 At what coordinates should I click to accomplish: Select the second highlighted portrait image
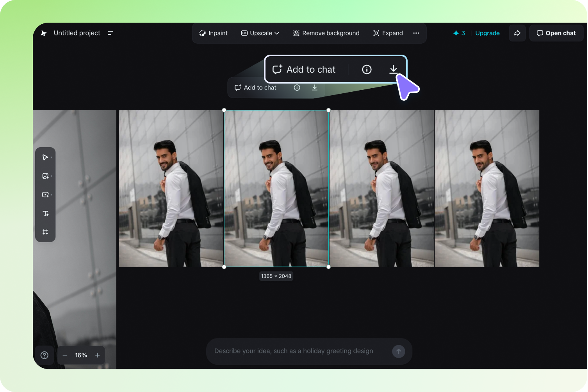pos(276,189)
